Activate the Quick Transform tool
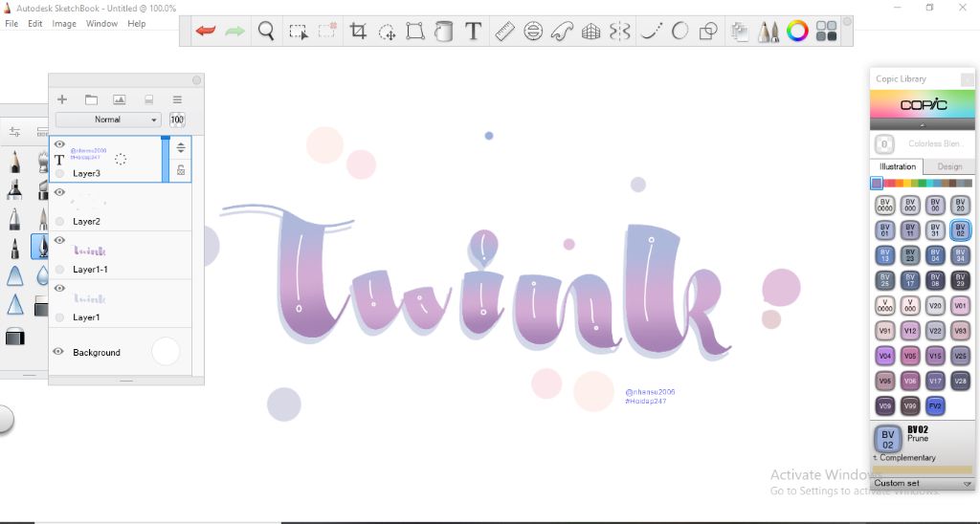This screenshot has width=980, height=524. [x=388, y=32]
